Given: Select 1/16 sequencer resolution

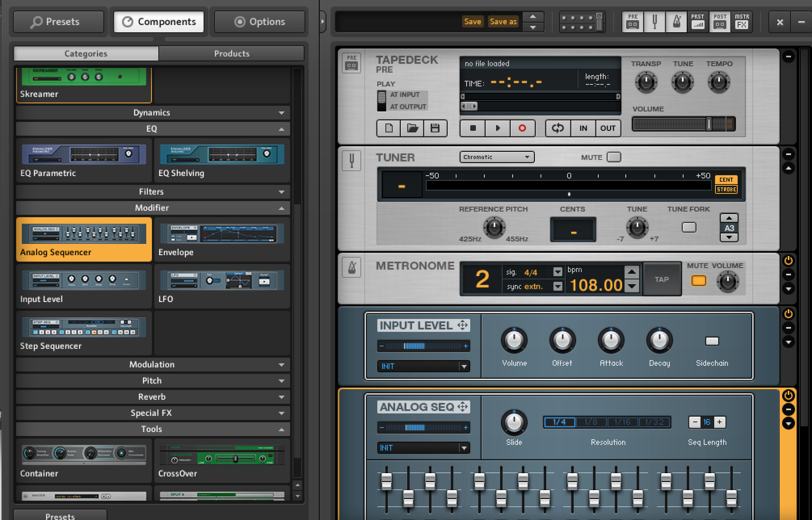Looking at the screenshot, I should click(623, 422).
